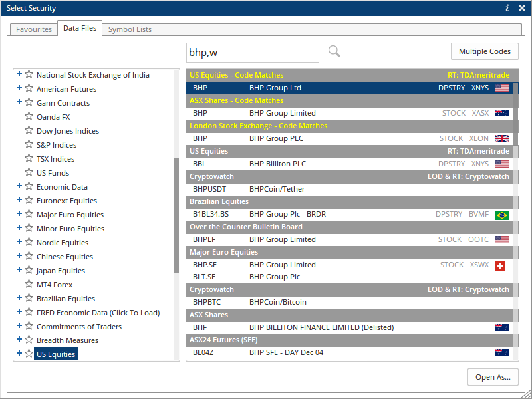Viewport: 532px width, 399px height.
Task: Click the Multiple Codes button
Action: (485, 51)
